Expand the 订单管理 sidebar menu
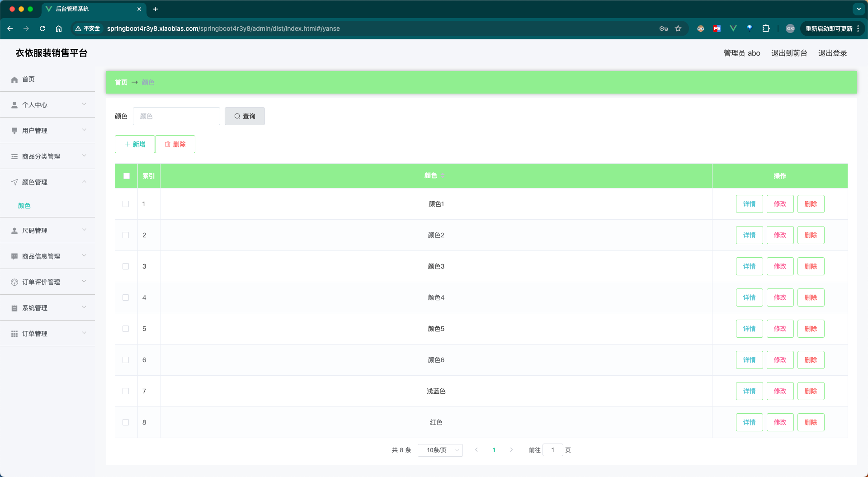Screen dimensions: 868x477 pos(47,334)
